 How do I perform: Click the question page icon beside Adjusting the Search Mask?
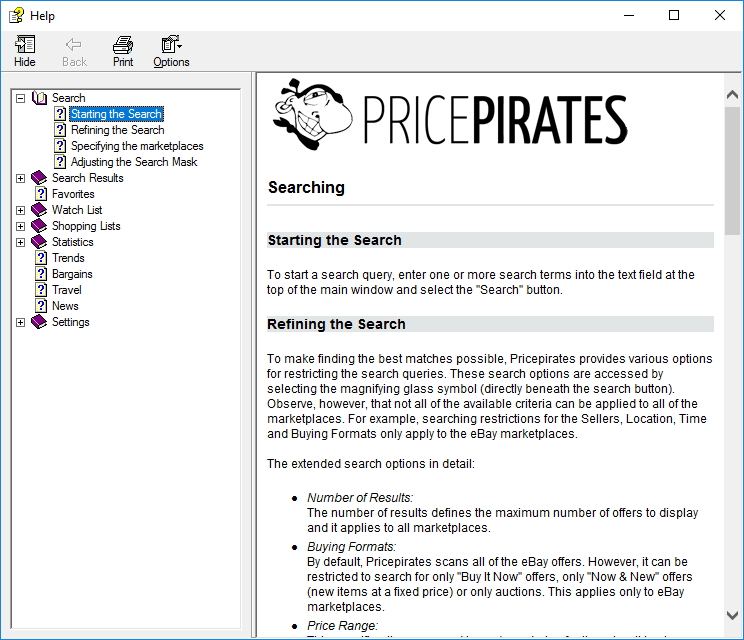60,162
